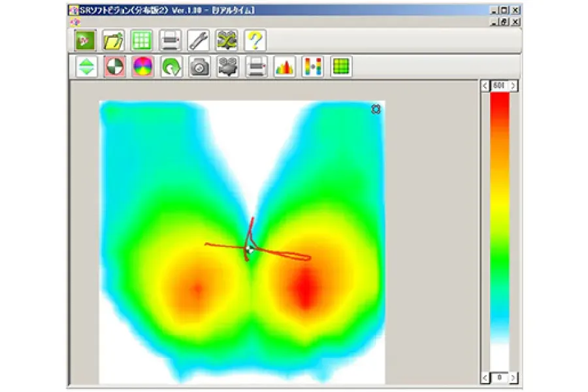
Task: Click the green grid icon in top toolbar
Action: pyautogui.click(x=142, y=41)
